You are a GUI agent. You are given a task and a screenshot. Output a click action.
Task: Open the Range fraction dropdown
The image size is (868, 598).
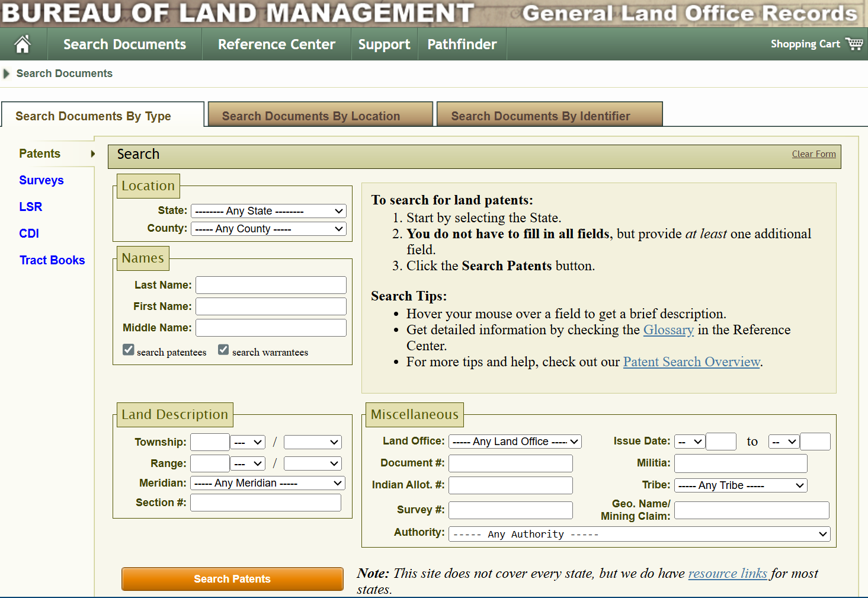313,463
